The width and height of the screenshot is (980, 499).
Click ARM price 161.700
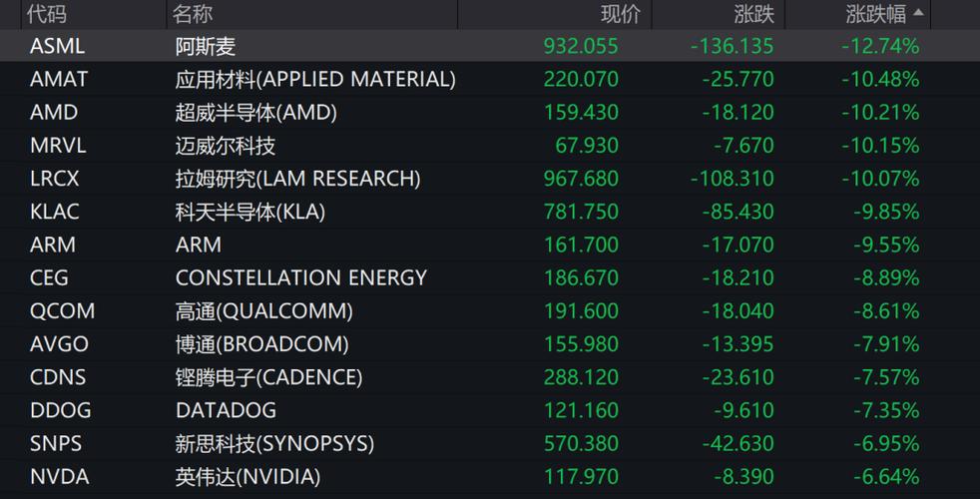click(581, 245)
